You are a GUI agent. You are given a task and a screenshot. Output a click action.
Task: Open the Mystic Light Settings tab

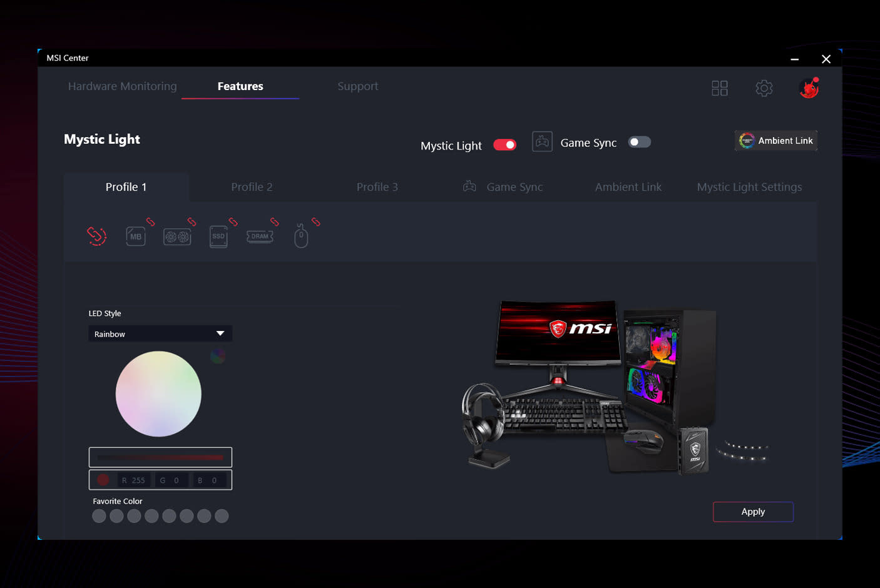[749, 187]
